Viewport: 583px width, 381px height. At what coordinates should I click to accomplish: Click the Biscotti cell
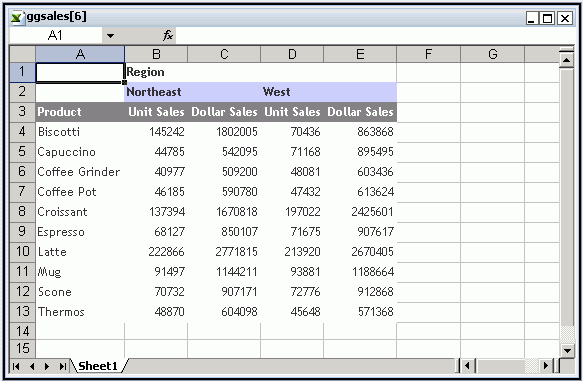point(80,132)
